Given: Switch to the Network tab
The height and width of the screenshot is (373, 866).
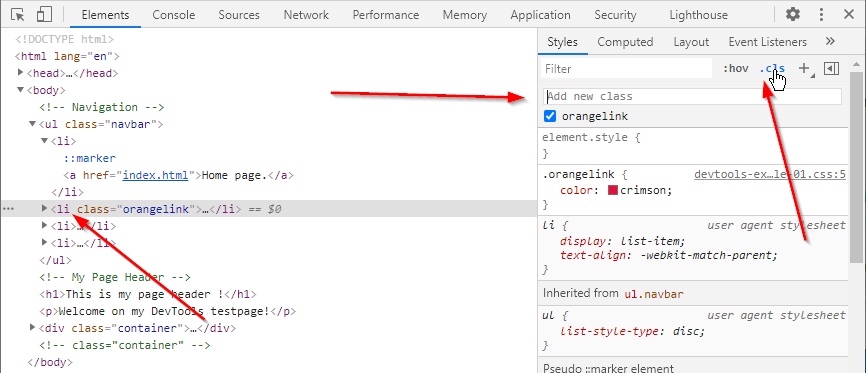Looking at the screenshot, I should pos(306,15).
